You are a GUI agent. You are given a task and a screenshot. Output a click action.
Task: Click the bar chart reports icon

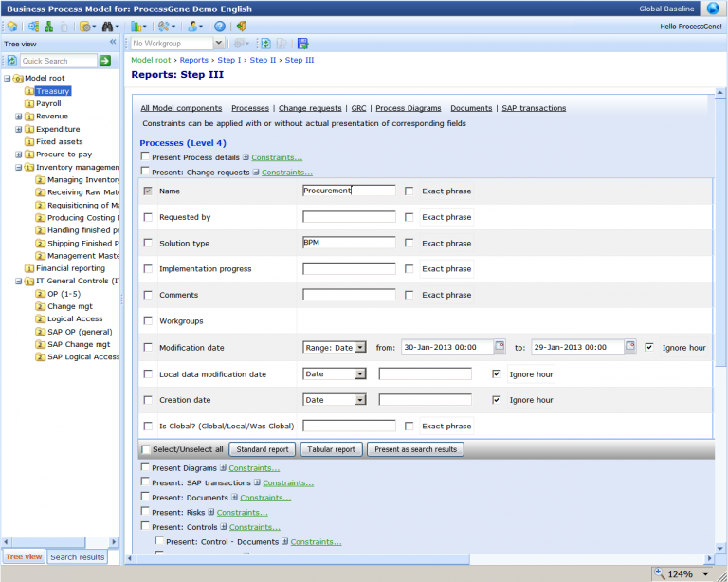(136, 27)
